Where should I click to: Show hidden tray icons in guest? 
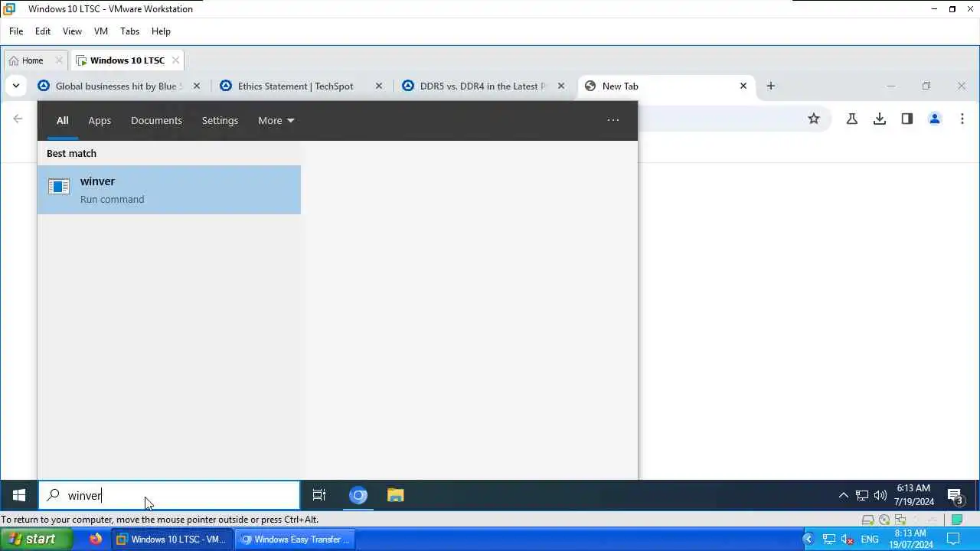click(843, 495)
